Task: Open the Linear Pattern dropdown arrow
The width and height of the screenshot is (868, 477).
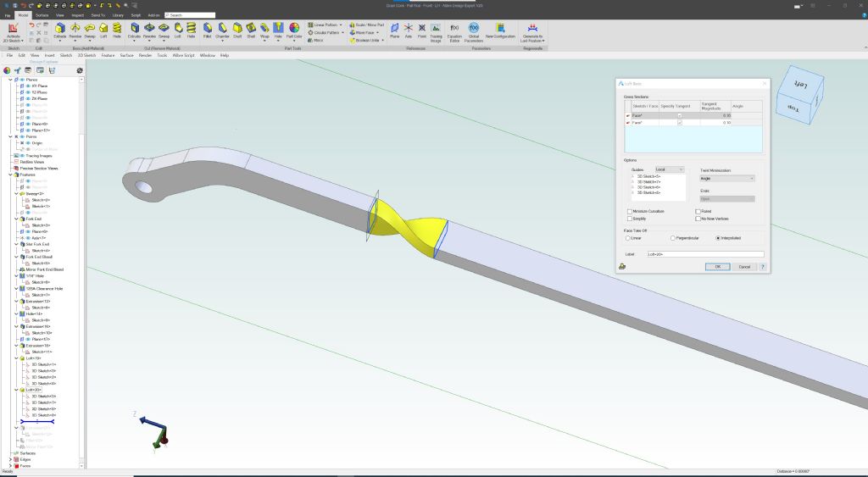Action: pyautogui.click(x=341, y=25)
